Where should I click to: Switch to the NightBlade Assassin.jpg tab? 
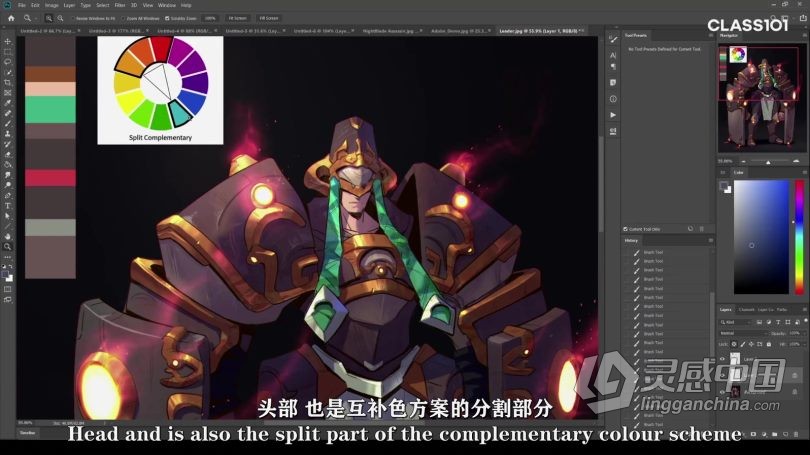click(392, 31)
